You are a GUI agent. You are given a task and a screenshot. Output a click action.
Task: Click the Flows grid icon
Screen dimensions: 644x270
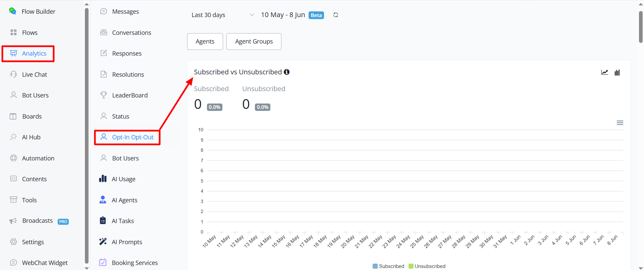[13, 32]
